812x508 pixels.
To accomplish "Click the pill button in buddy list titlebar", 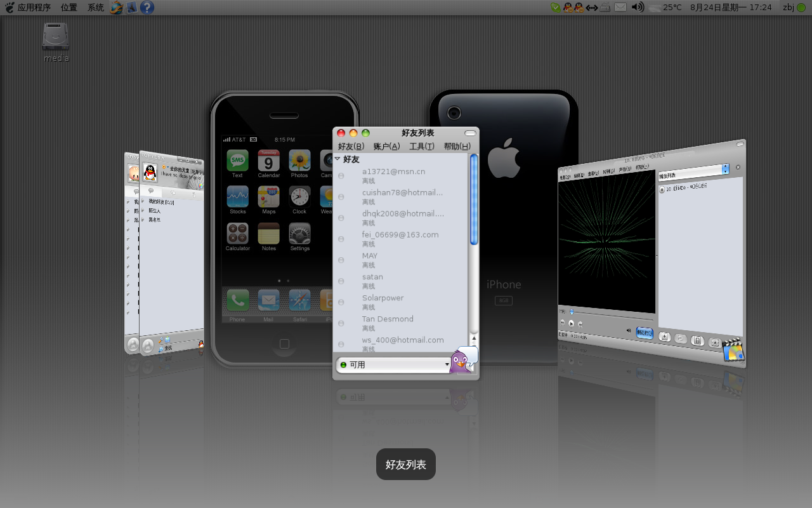I will click(469, 133).
